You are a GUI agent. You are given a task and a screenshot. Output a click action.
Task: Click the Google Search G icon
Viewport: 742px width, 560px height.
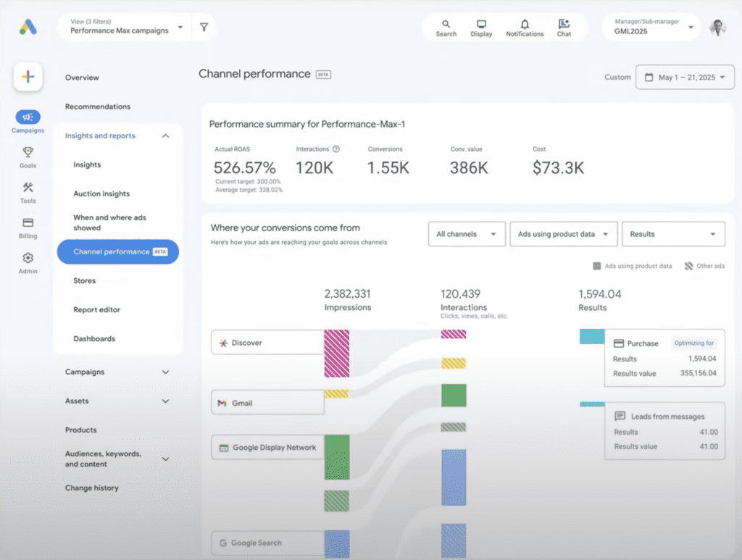(223, 543)
